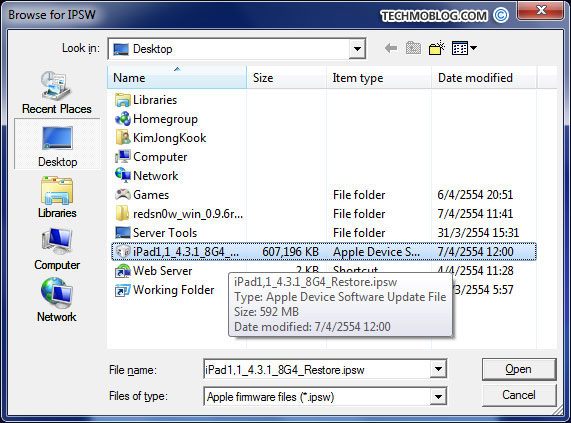Click the Open button

(519, 369)
